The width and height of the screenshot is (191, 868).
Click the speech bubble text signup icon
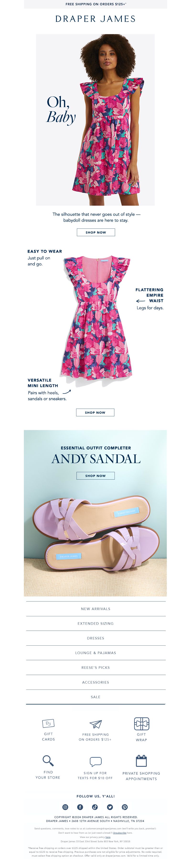pos(95,762)
